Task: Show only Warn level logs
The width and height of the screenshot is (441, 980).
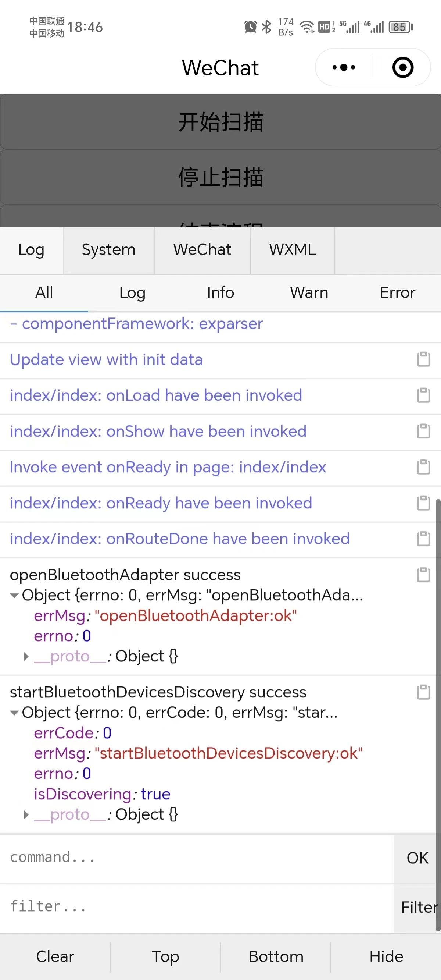Action: pos(309,292)
